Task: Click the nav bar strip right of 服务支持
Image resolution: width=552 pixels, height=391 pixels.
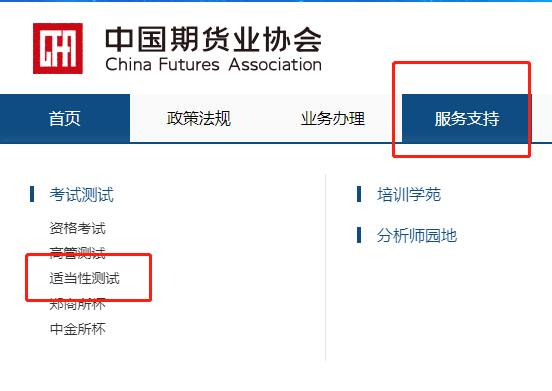Action: (542, 118)
